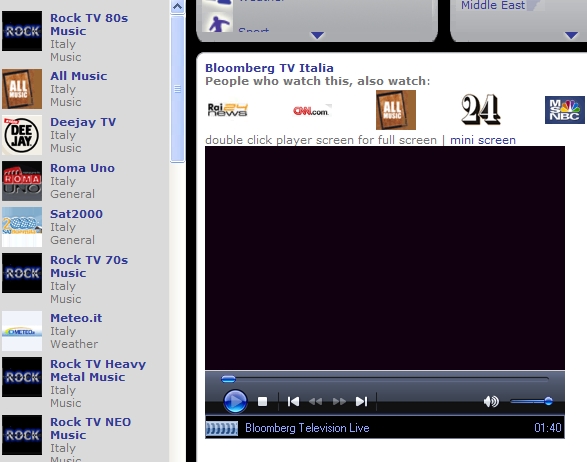Image resolution: width=587 pixels, height=462 pixels.
Task: Click the Fast Forward button
Action: [339, 401]
